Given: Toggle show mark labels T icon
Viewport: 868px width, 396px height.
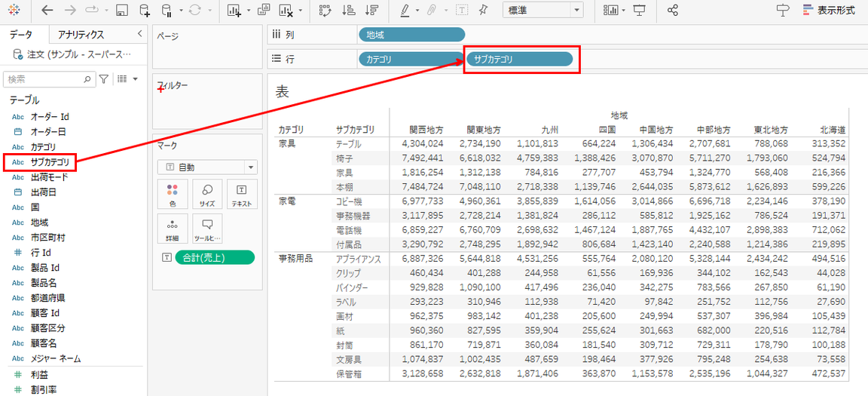Looking at the screenshot, I should point(462,10).
